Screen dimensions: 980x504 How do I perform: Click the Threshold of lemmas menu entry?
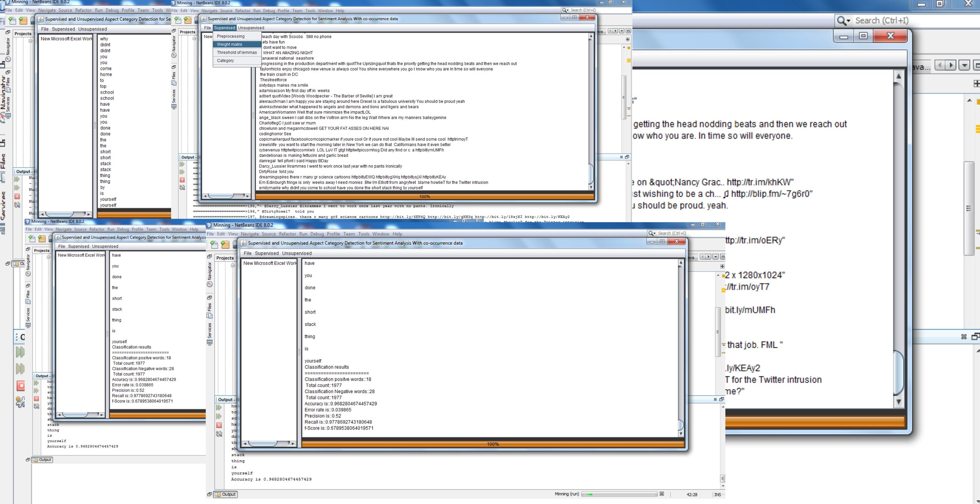[237, 52]
